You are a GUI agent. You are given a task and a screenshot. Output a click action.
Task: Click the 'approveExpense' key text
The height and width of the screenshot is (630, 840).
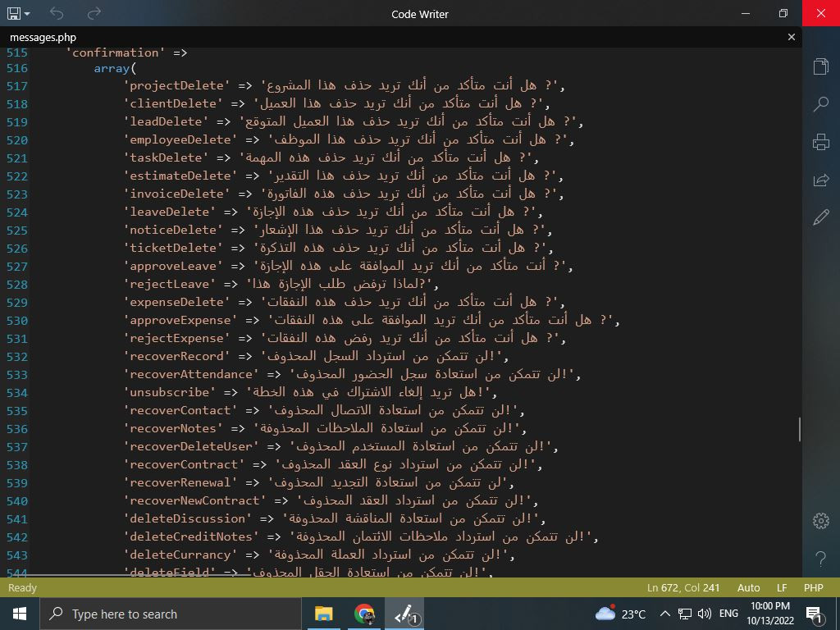(180, 321)
